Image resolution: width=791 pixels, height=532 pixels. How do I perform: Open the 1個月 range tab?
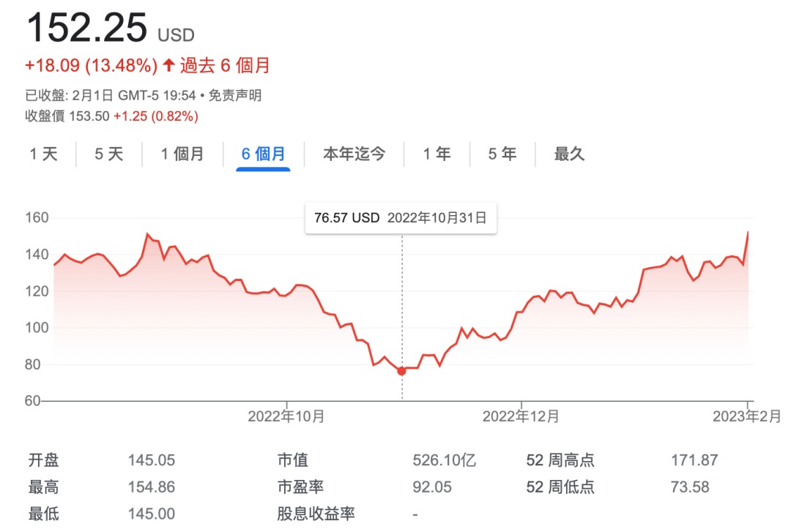[182, 154]
